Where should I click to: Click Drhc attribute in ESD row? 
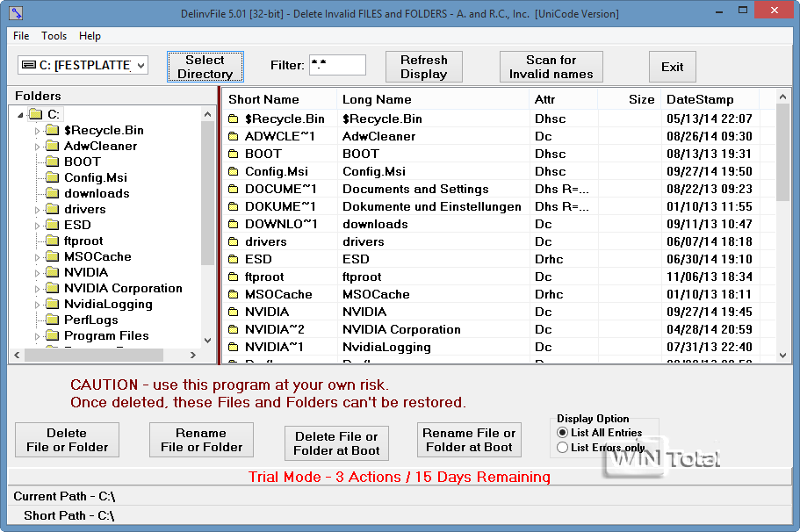click(549, 259)
